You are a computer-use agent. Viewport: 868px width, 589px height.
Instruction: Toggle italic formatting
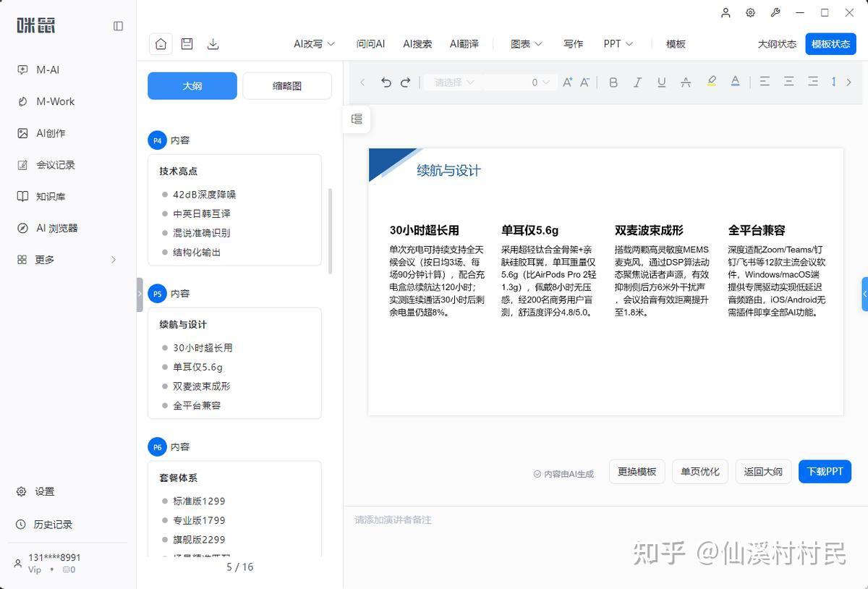pyautogui.click(x=637, y=82)
